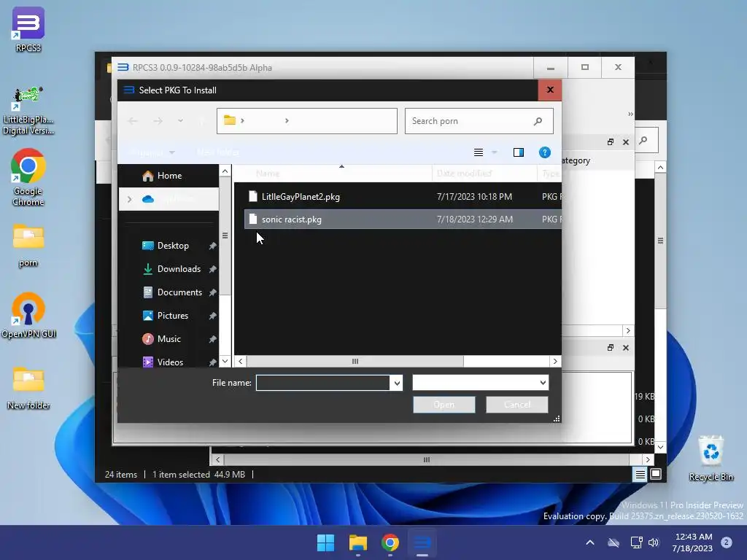This screenshot has height=560, width=747.
Task: Toggle the preview pane in the dialog
Action: 519,152
